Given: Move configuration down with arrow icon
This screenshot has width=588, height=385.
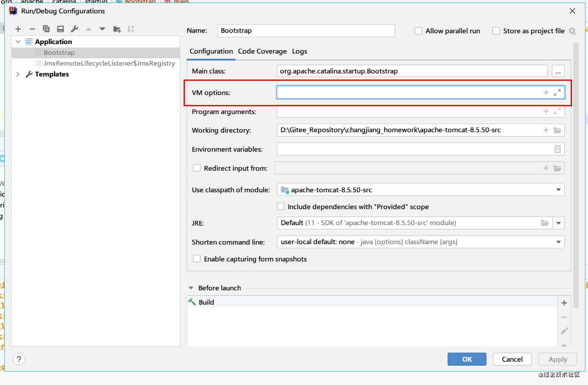Looking at the screenshot, I should click(x=102, y=29).
